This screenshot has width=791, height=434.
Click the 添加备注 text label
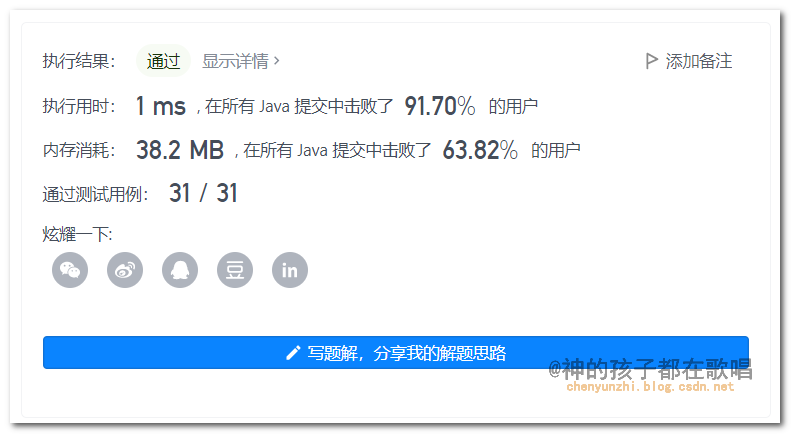pyautogui.click(x=699, y=61)
